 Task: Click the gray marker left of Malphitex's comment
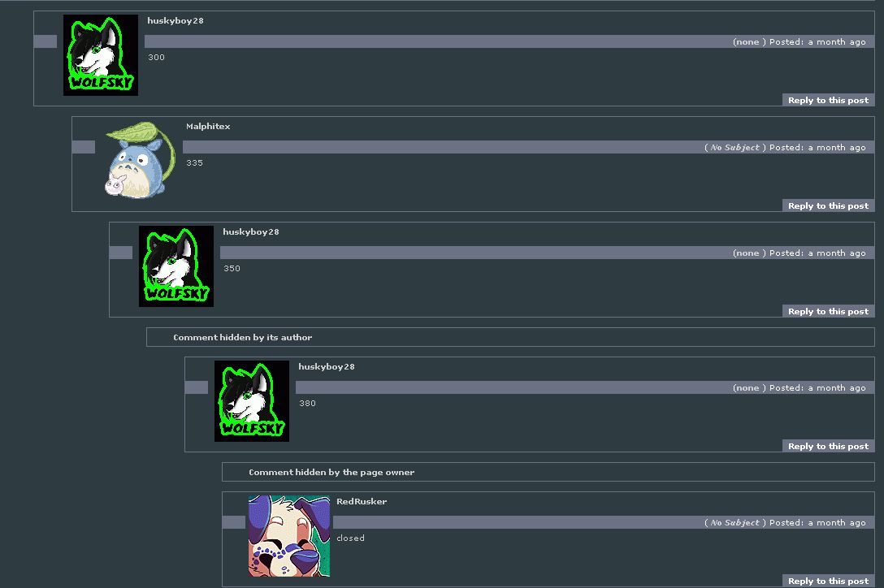[84, 147]
